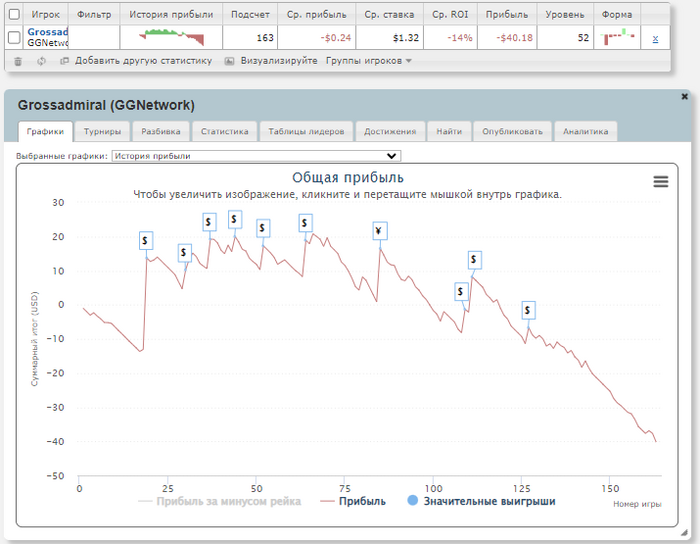Click the $ marker near game 18
700x544 pixels.
pos(146,241)
